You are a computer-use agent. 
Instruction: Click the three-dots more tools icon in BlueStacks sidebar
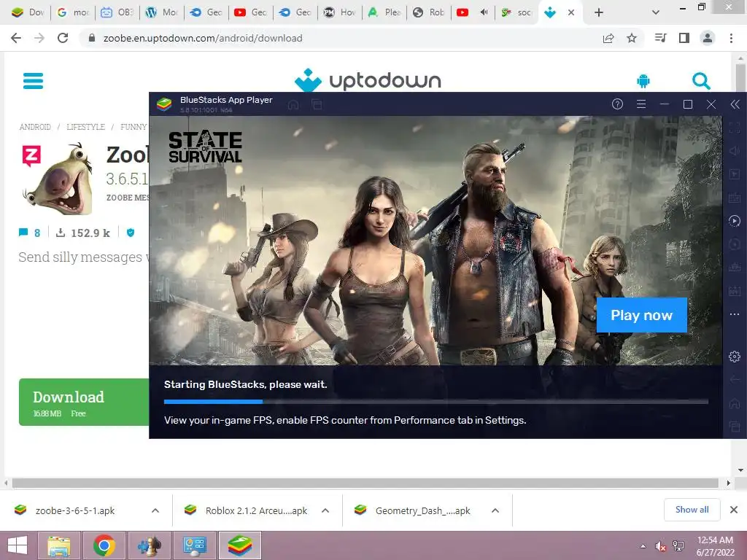pos(734,314)
